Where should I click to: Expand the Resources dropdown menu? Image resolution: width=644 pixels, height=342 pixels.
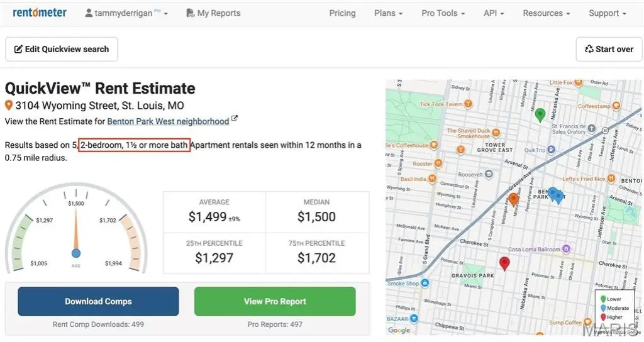point(547,13)
